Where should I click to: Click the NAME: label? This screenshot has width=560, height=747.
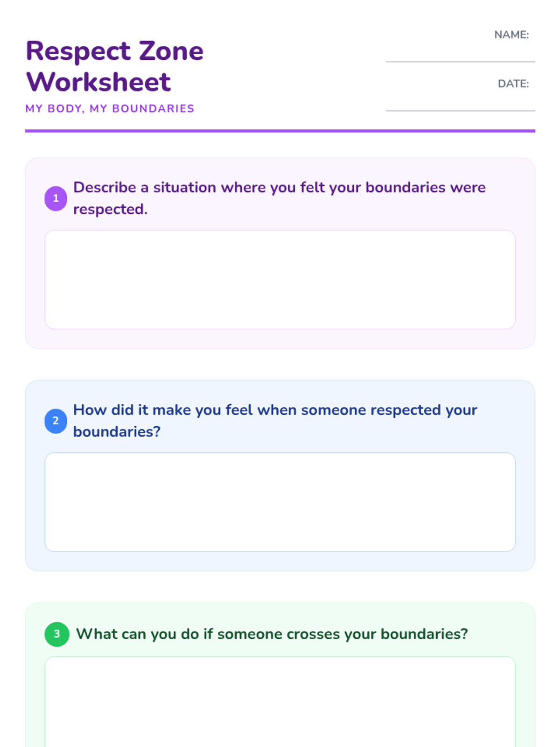pyautogui.click(x=511, y=35)
